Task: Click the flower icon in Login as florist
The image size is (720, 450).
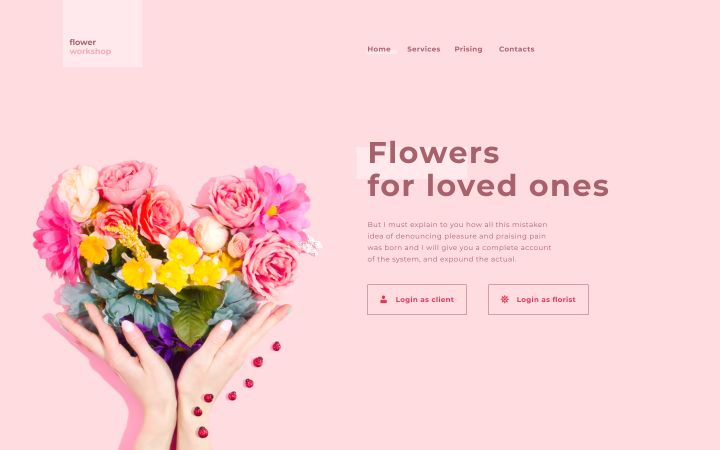Action: click(x=505, y=299)
